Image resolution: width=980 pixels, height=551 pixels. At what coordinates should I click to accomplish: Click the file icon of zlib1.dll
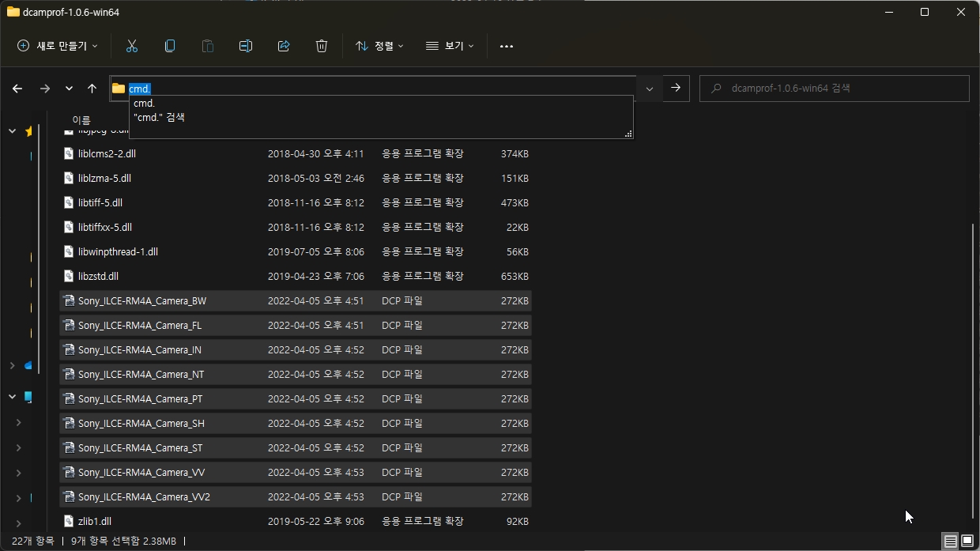[x=69, y=522]
